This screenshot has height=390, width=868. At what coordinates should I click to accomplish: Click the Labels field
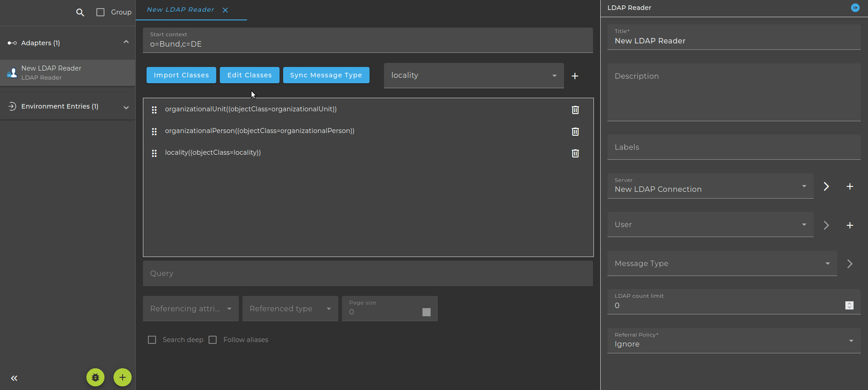734,147
